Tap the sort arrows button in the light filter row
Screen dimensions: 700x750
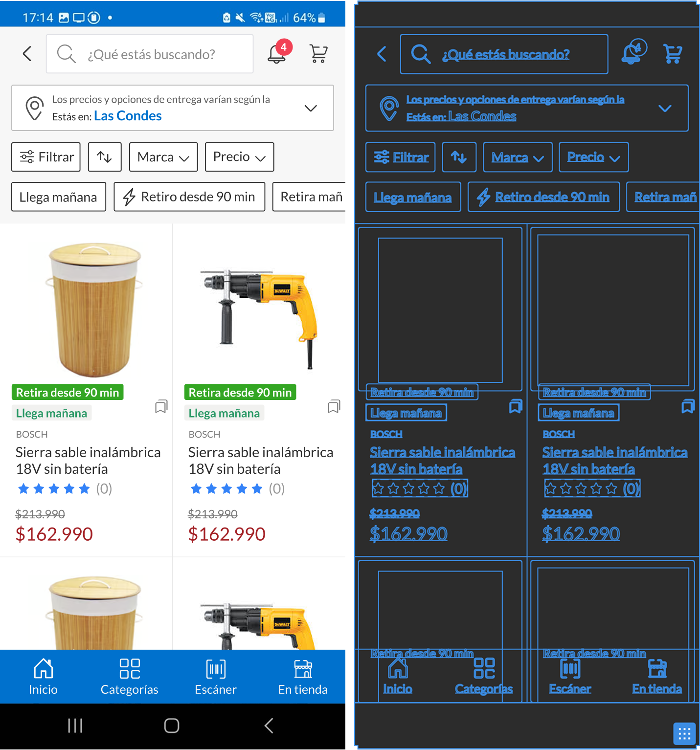click(x=105, y=157)
